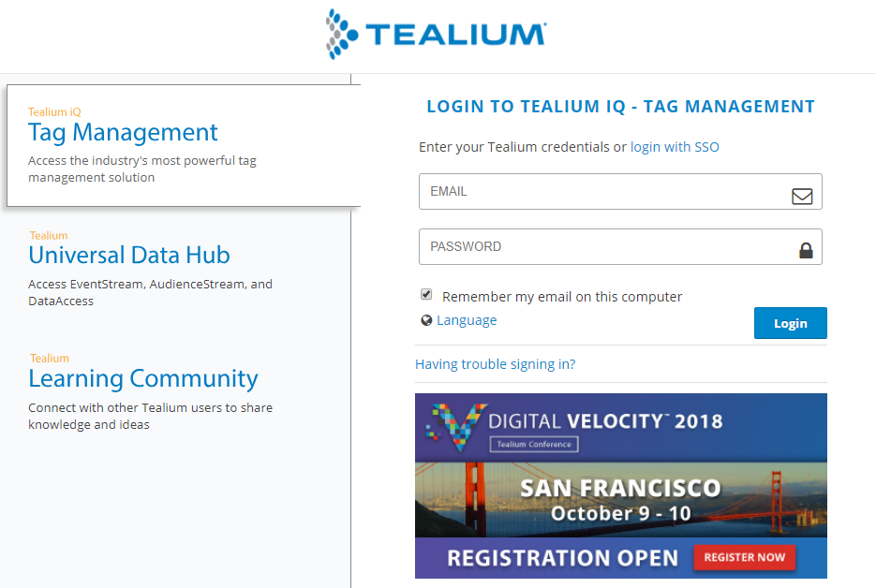Click the Digital Velocity V logo

point(457,427)
